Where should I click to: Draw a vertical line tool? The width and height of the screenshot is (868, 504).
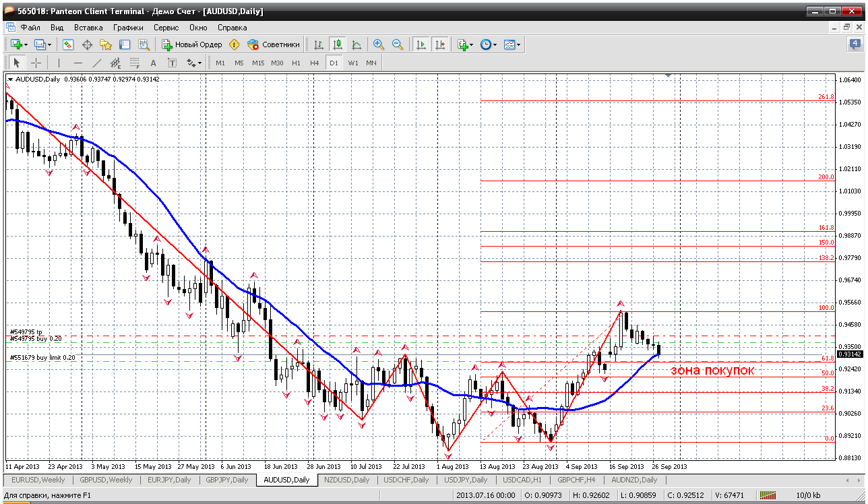(59, 63)
